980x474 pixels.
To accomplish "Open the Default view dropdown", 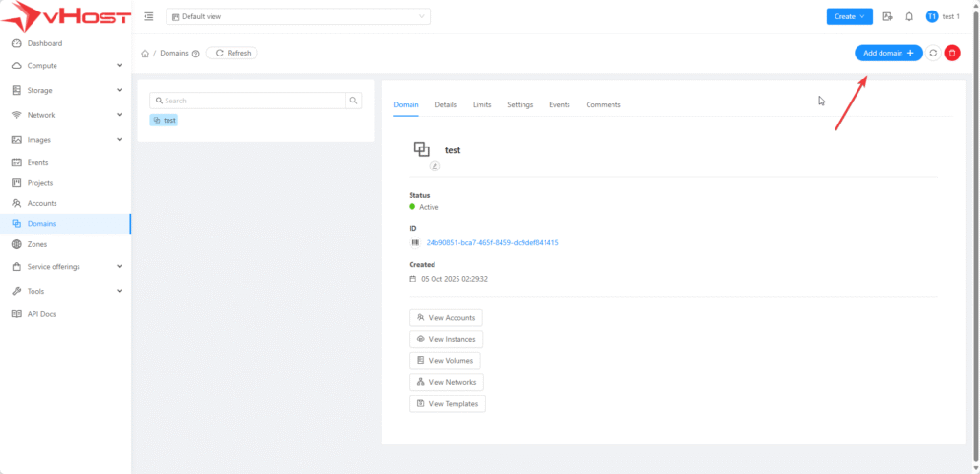I will pos(298,16).
